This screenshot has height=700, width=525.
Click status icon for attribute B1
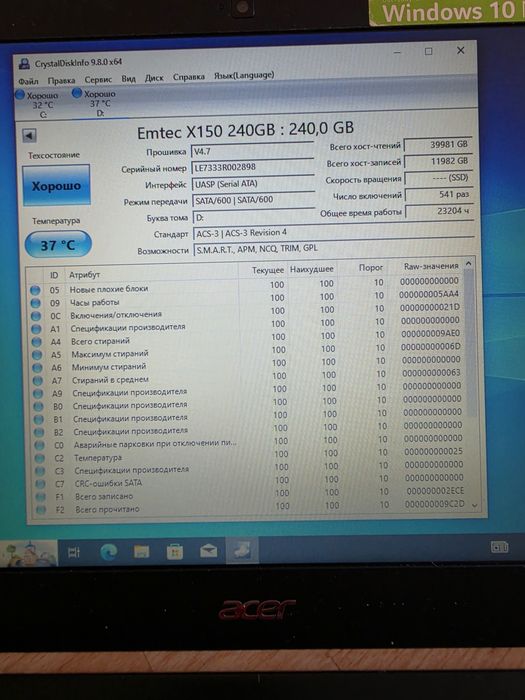click(39, 420)
